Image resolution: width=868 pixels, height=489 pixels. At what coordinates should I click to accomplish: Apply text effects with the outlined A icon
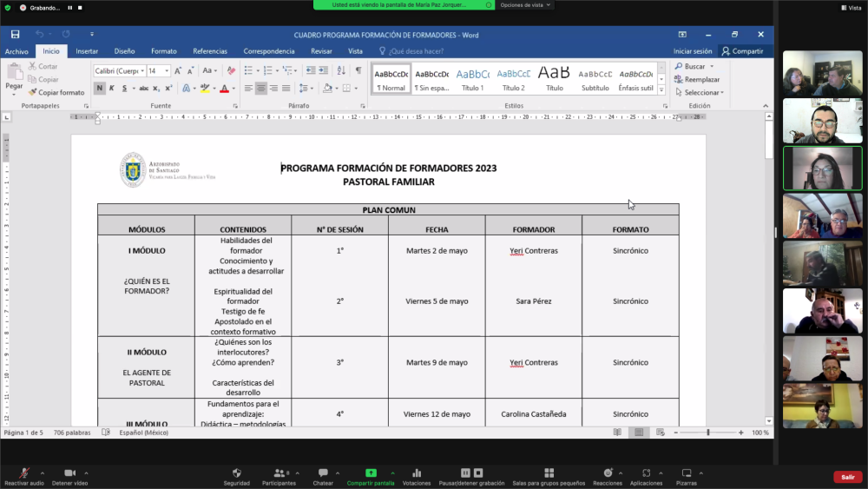click(x=187, y=88)
